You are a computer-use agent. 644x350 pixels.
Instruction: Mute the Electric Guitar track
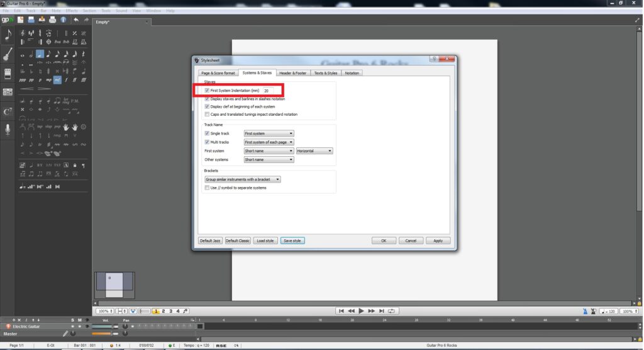click(x=80, y=326)
